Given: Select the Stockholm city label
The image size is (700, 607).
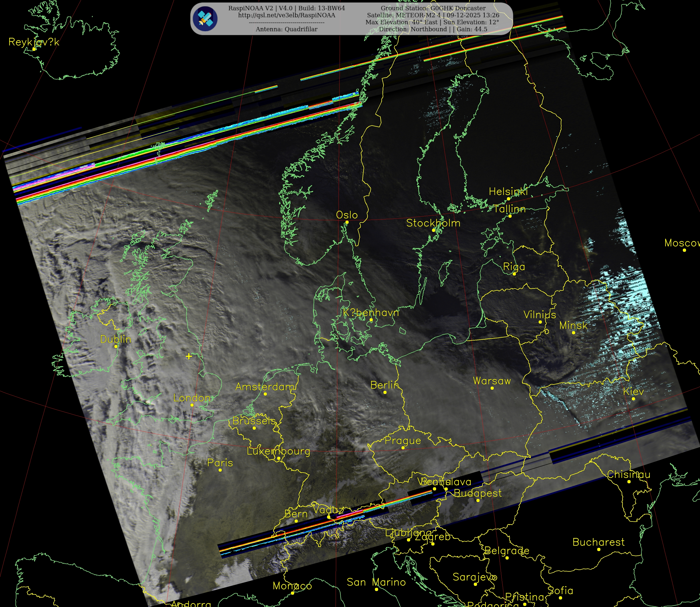Looking at the screenshot, I should 433,223.
